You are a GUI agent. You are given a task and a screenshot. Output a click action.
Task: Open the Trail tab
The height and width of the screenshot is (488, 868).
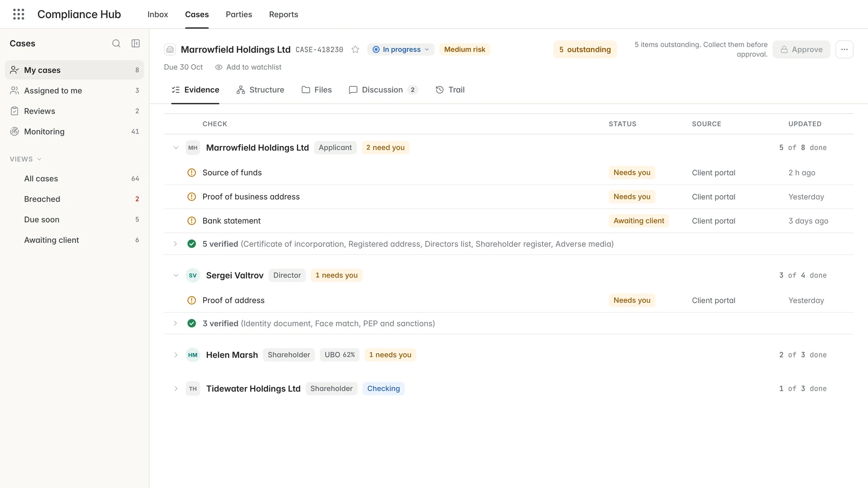pyautogui.click(x=450, y=90)
